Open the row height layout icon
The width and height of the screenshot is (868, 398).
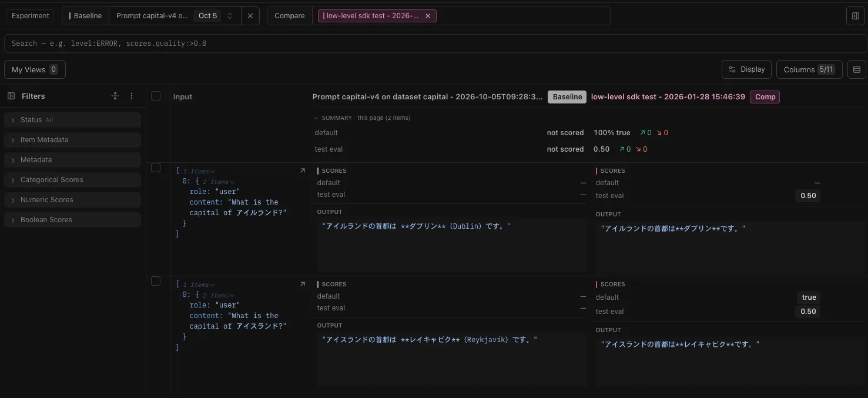tap(856, 69)
